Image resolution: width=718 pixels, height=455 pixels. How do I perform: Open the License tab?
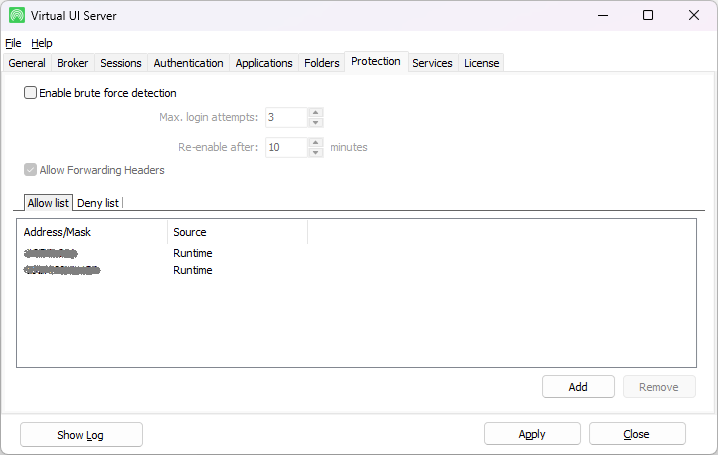[x=481, y=63]
